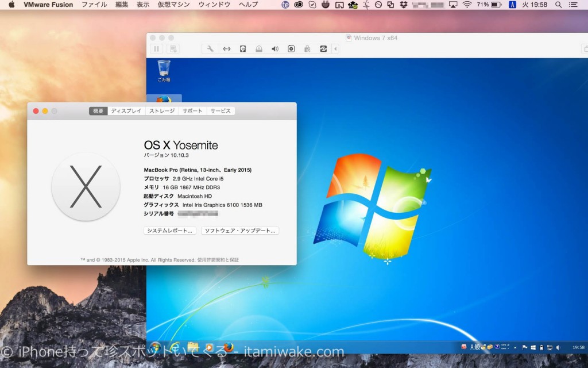The width and height of the screenshot is (588, 368).
Task: Click IME input mode A般 indicator
Action: [475, 347]
